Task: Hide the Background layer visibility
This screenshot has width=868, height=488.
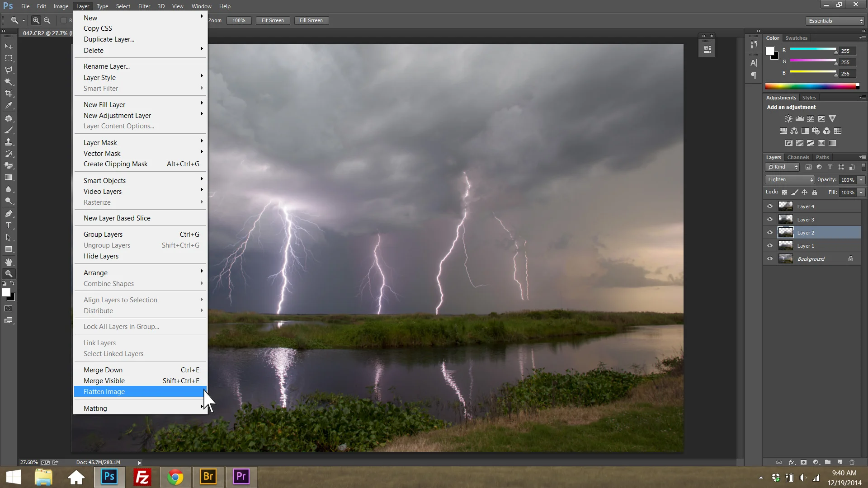Action: point(770,259)
